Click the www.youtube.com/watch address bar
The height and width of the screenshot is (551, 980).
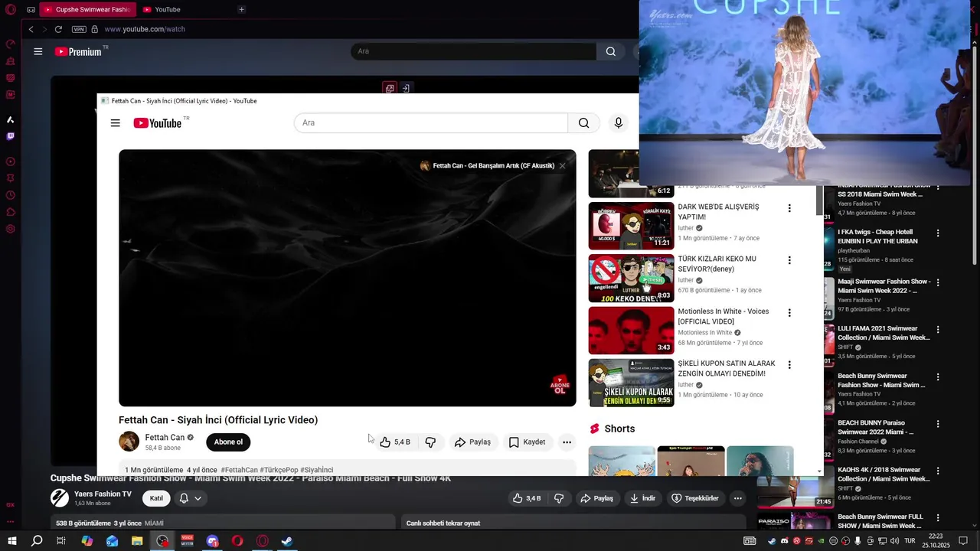[x=145, y=29]
